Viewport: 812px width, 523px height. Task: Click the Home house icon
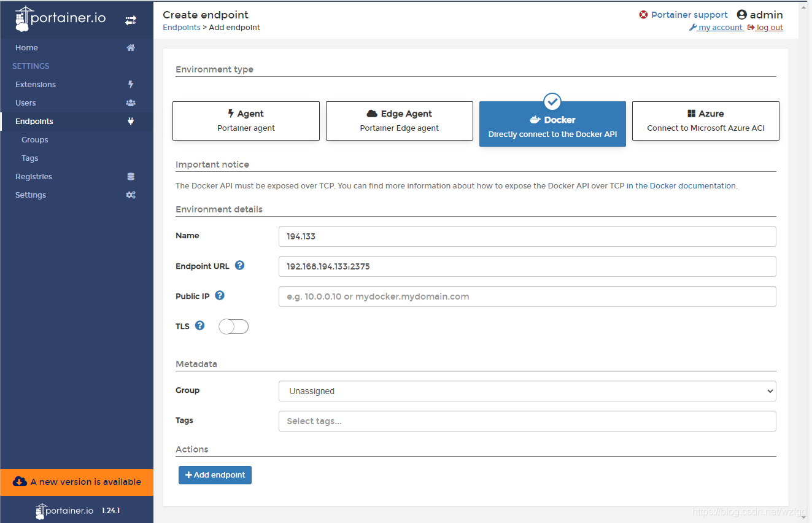tap(131, 47)
